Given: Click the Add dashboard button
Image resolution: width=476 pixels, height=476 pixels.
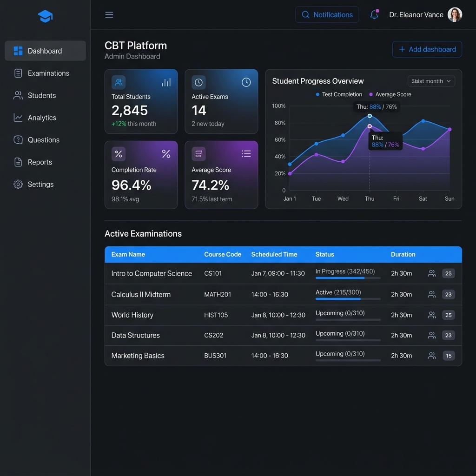Looking at the screenshot, I should (427, 49).
